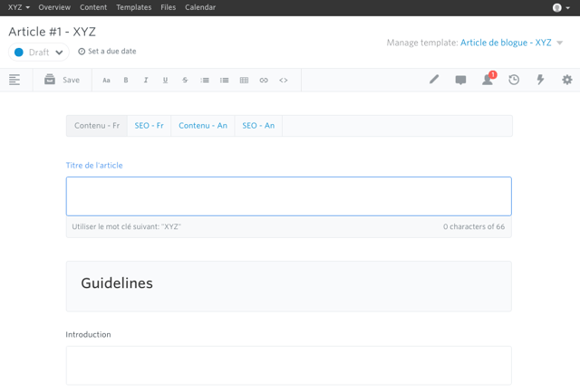Screen dimensions: 580x392
Task: Click Set a due date link
Action: click(107, 52)
